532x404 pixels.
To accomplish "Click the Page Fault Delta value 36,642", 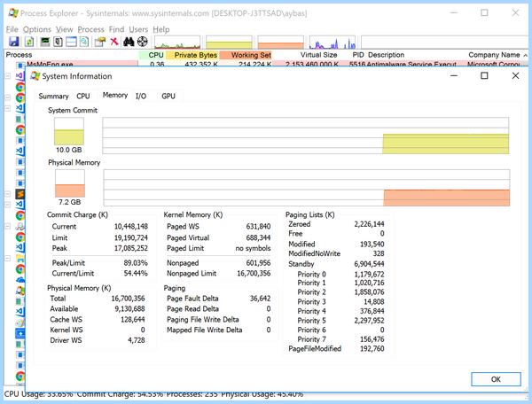I will 260,299.
